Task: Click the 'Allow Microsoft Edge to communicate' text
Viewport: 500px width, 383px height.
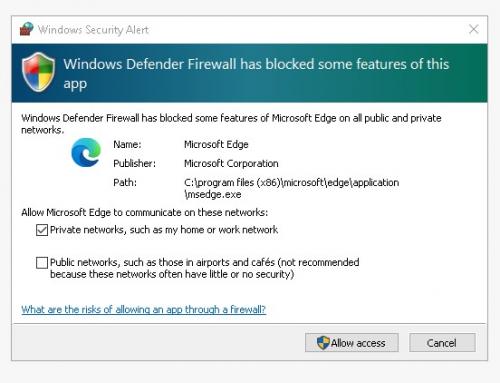Action: click(x=144, y=212)
